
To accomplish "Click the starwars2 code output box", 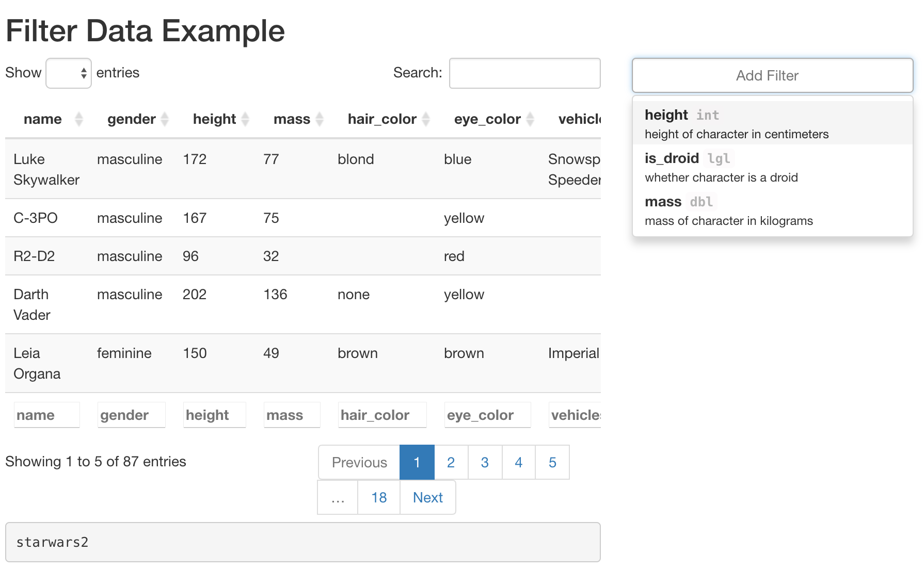I will pos(302,542).
